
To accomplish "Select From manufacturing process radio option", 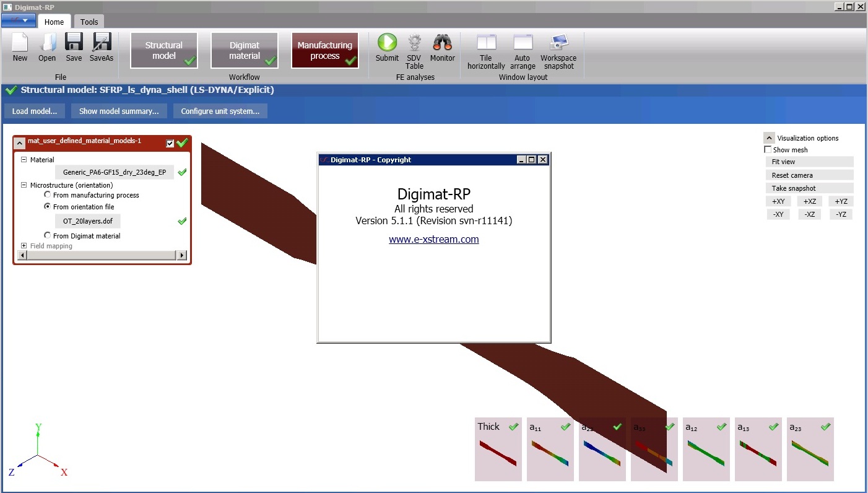I will 48,194.
